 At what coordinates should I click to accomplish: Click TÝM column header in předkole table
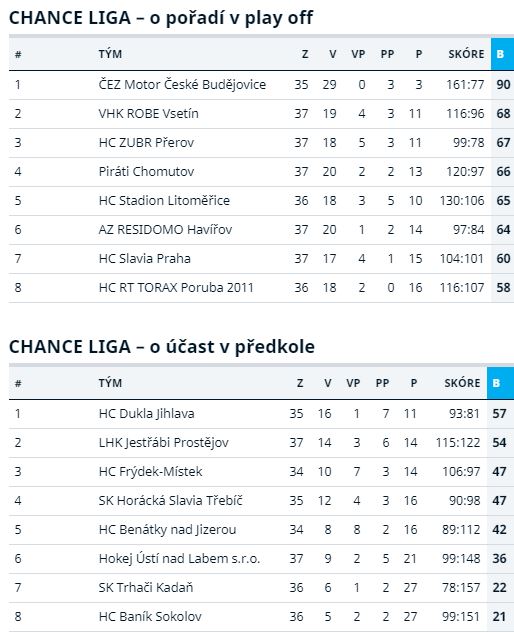[x=110, y=383]
